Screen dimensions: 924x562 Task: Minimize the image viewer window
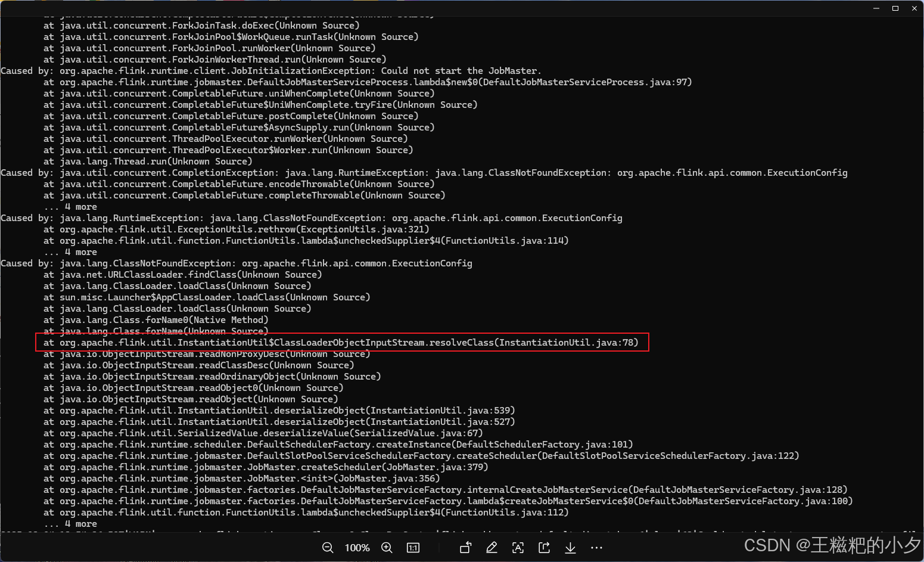[876, 8]
